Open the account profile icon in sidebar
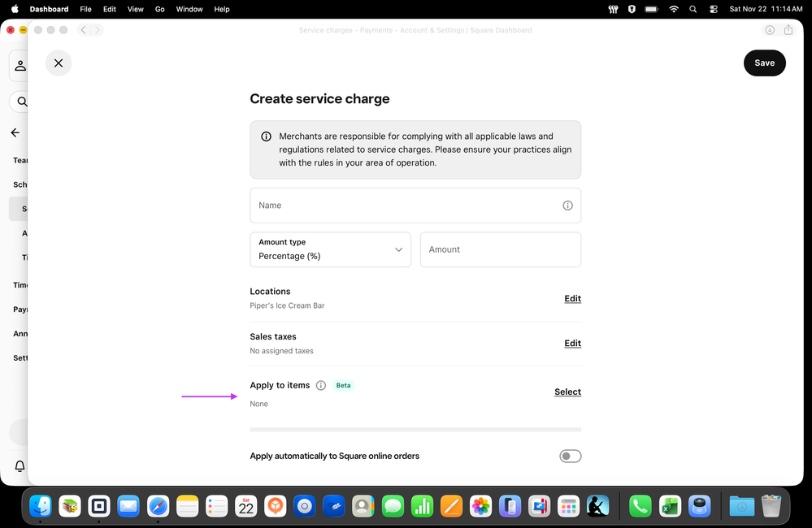 pos(20,66)
